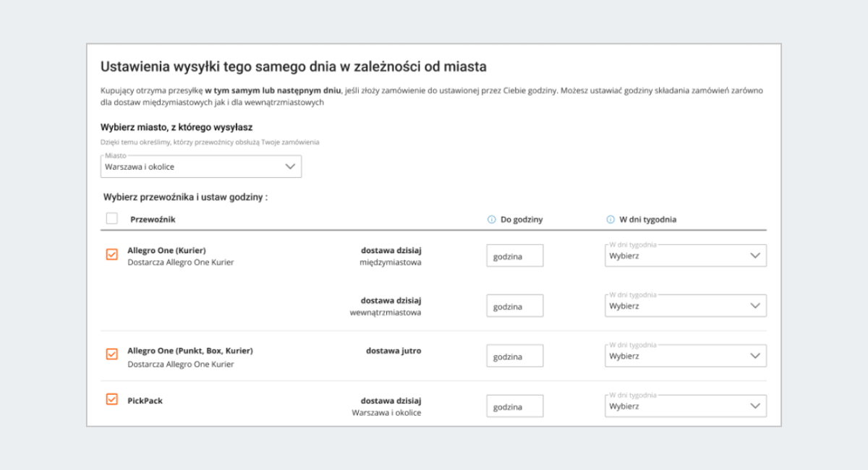Click the Allegro One (Kurier) carrier name
Image resolution: width=868 pixels, height=470 pixels.
pos(161,250)
